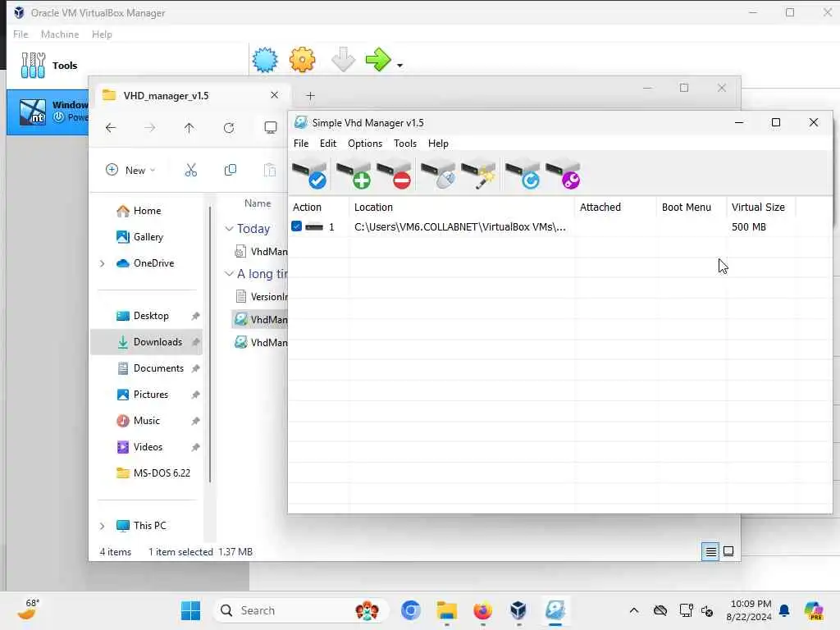Open the New dropdown in Explorer
Screen dimensions: 840x630
[x=130, y=171]
